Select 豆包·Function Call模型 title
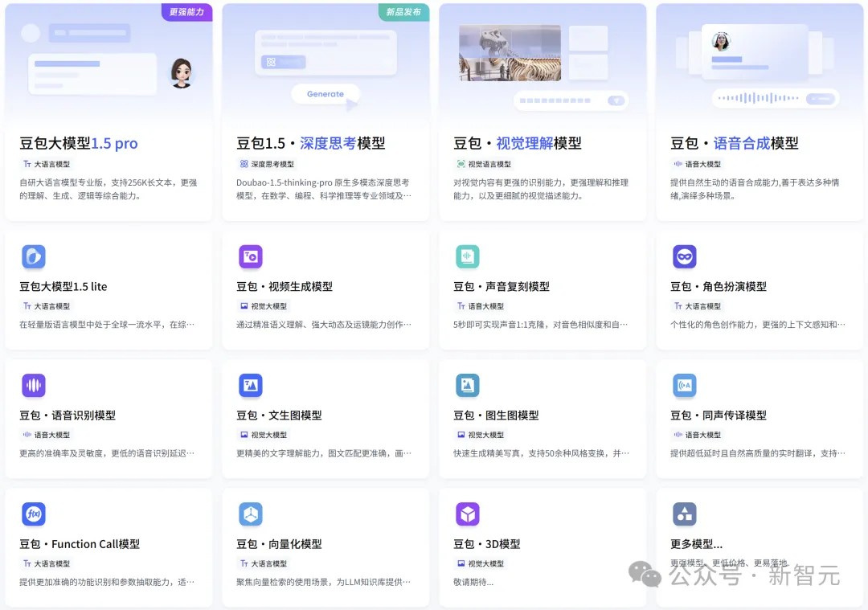 80,544
